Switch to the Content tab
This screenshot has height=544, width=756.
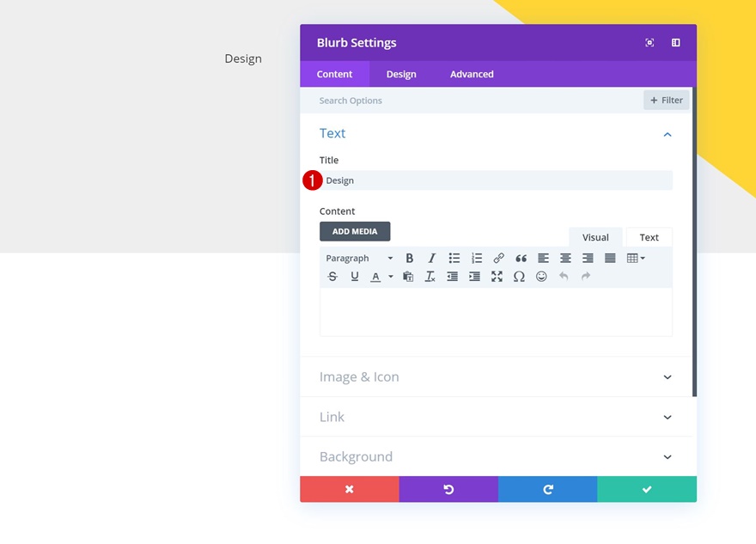pyautogui.click(x=334, y=74)
